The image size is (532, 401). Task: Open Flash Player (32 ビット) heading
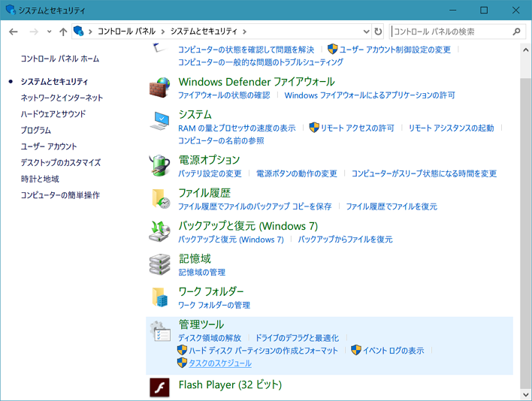(230, 384)
